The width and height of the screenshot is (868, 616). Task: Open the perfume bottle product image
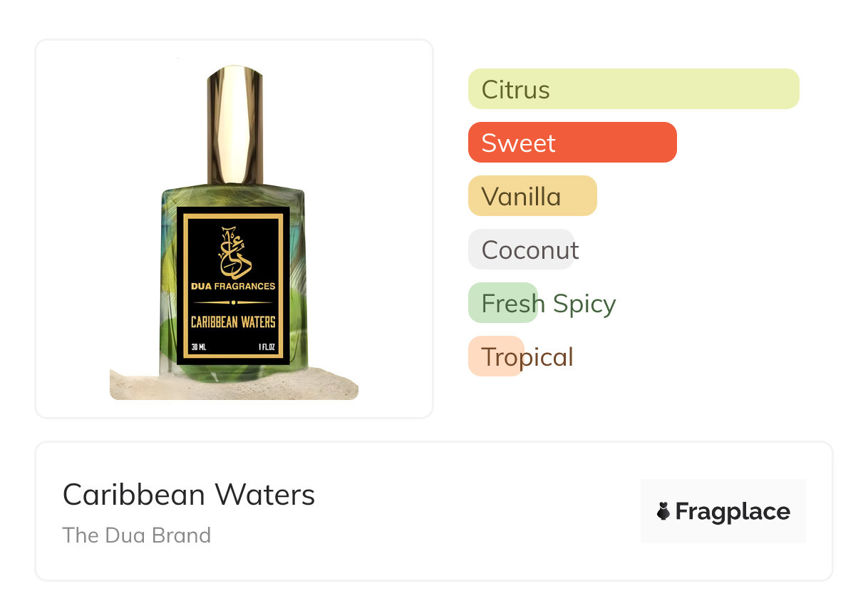tap(234, 229)
